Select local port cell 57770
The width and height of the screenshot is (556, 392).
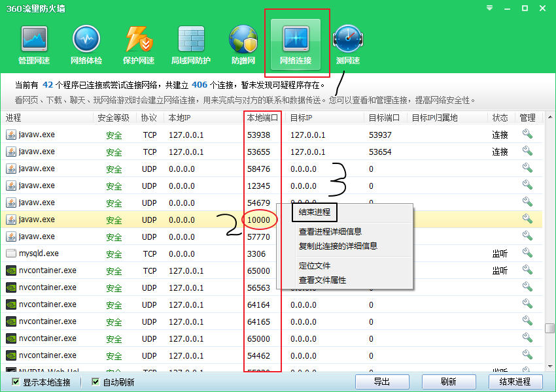(258, 237)
